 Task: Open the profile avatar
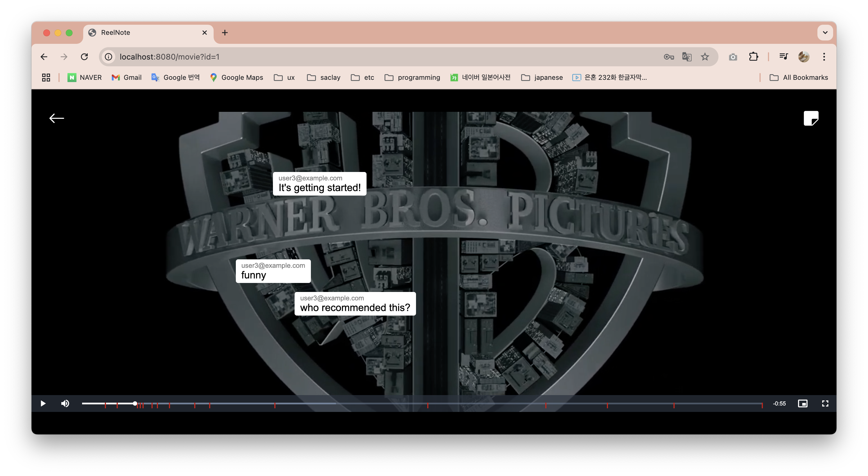804,56
